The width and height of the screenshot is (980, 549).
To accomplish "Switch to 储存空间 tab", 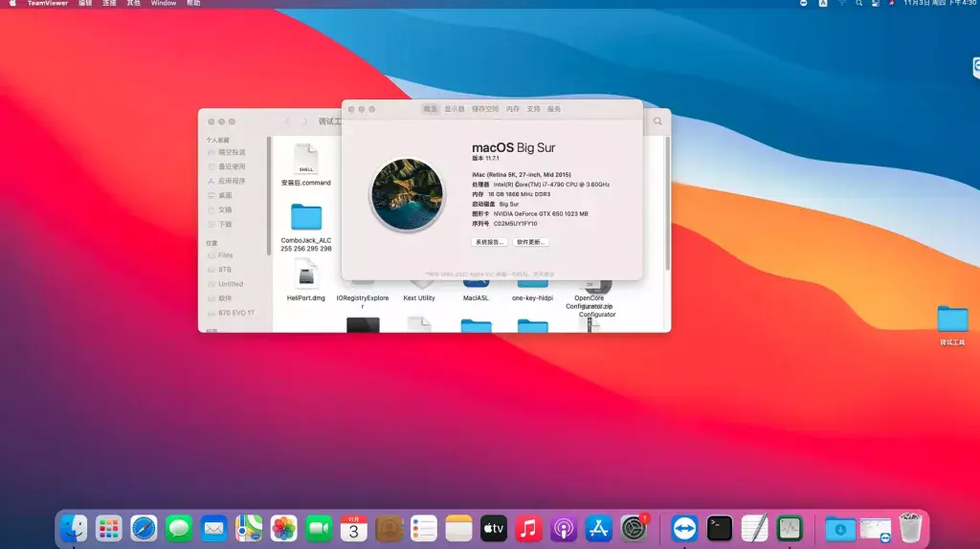I will 485,109.
